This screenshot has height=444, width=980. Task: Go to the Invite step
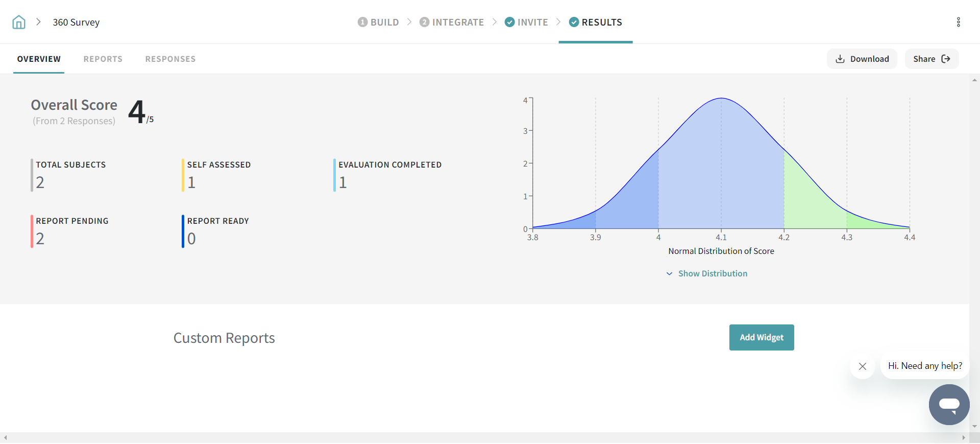click(x=526, y=22)
